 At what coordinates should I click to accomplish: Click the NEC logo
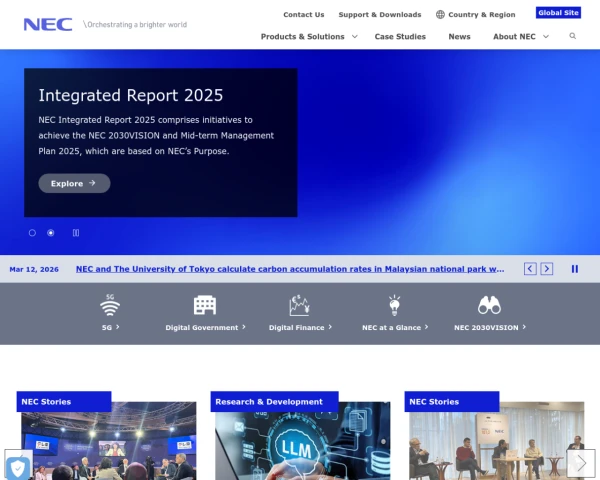48,24
